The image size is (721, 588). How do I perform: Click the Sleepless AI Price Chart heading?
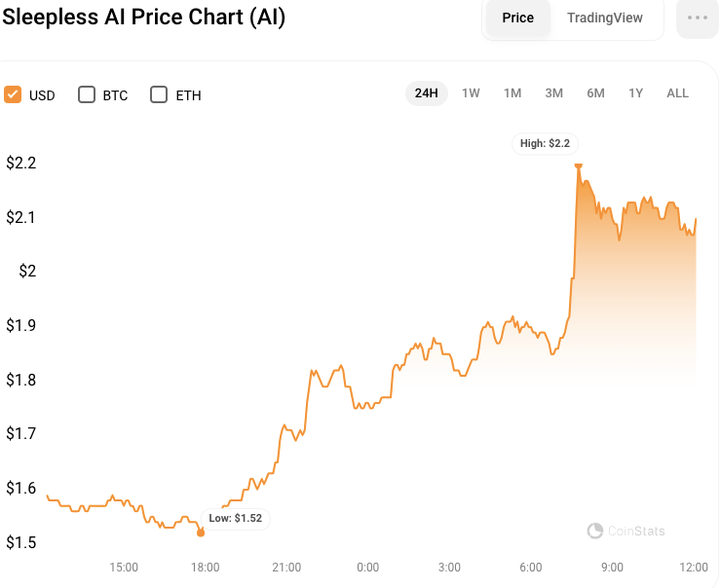pos(143,18)
